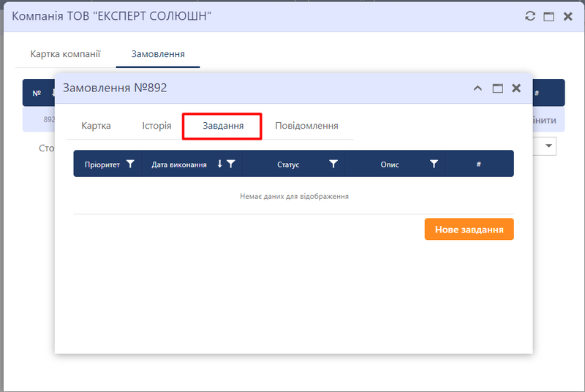Click the Пріоритет column header label

pyautogui.click(x=102, y=165)
